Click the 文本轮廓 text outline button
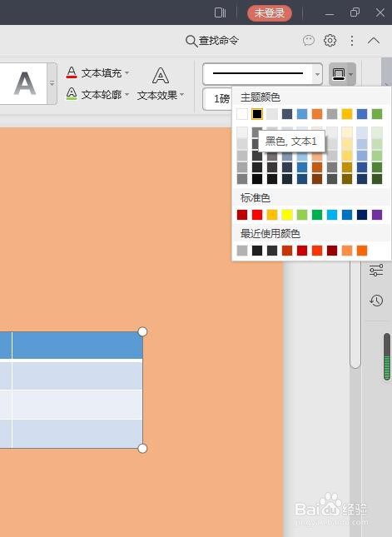This screenshot has height=537, width=392. 94,94
